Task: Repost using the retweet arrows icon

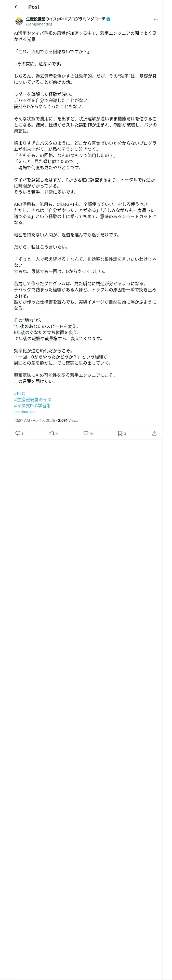Action: point(51,433)
